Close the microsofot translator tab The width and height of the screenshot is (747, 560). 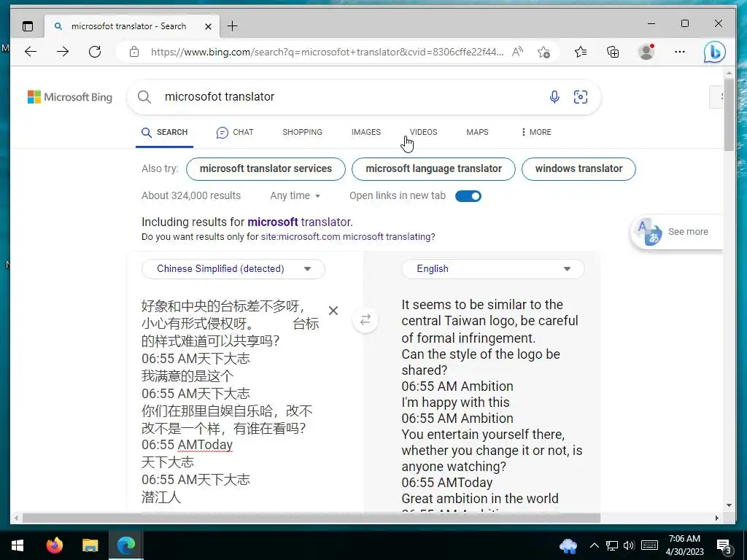208,27
